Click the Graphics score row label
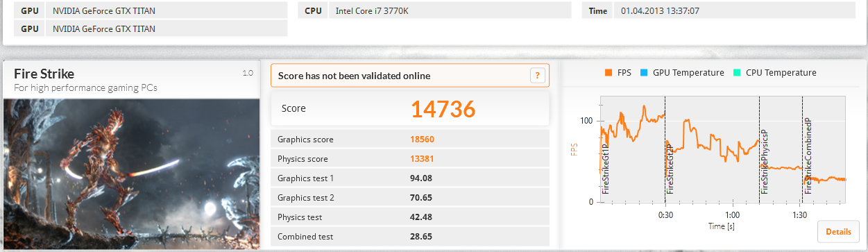The height and width of the screenshot is (252, 868). 305,140
